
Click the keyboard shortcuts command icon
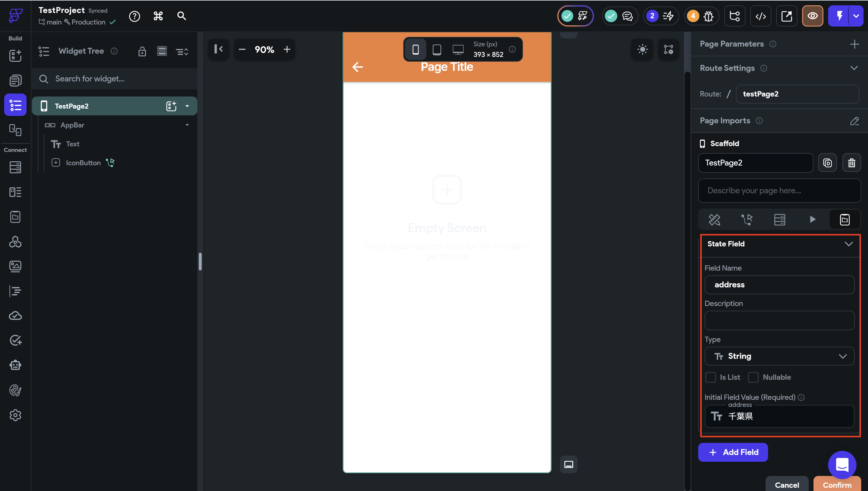[158, 16]
